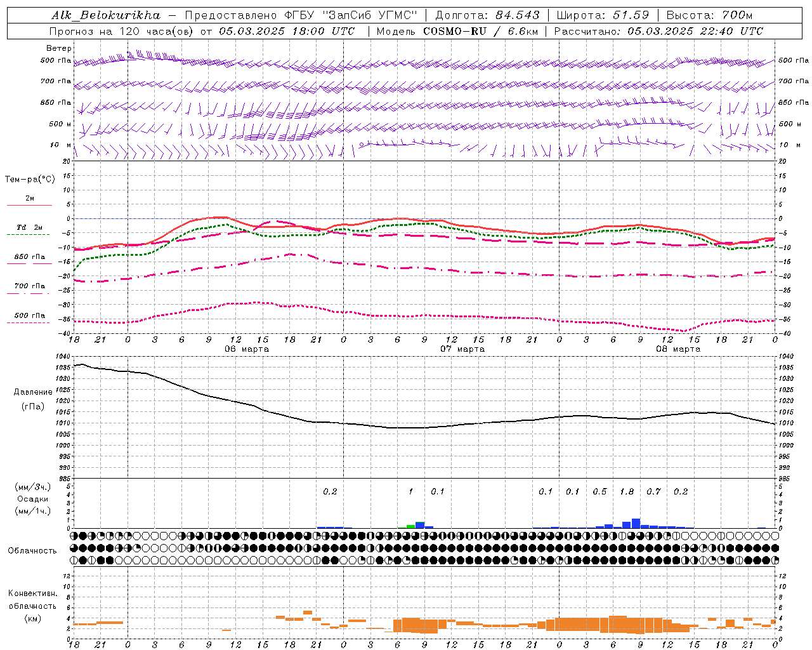Click the station name Alk_Belokurikha in the header
812x650 pixels.
coord(106,15)
